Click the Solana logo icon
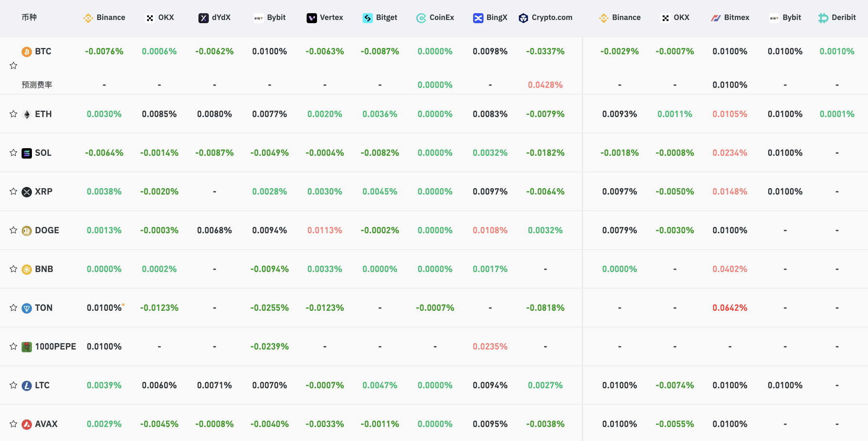 27,153
